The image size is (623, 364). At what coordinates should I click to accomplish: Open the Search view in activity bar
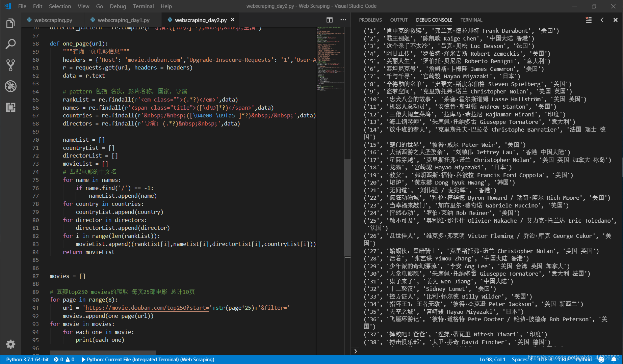[x=10, y=44]
